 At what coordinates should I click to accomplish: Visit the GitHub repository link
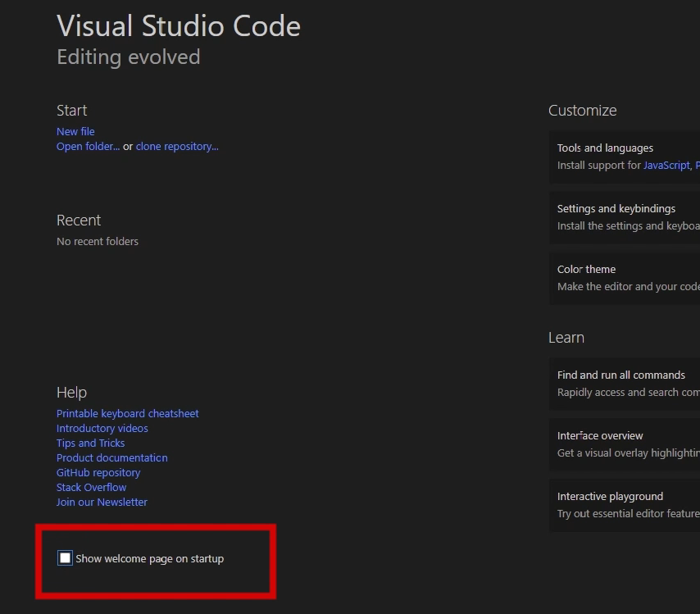98,472
